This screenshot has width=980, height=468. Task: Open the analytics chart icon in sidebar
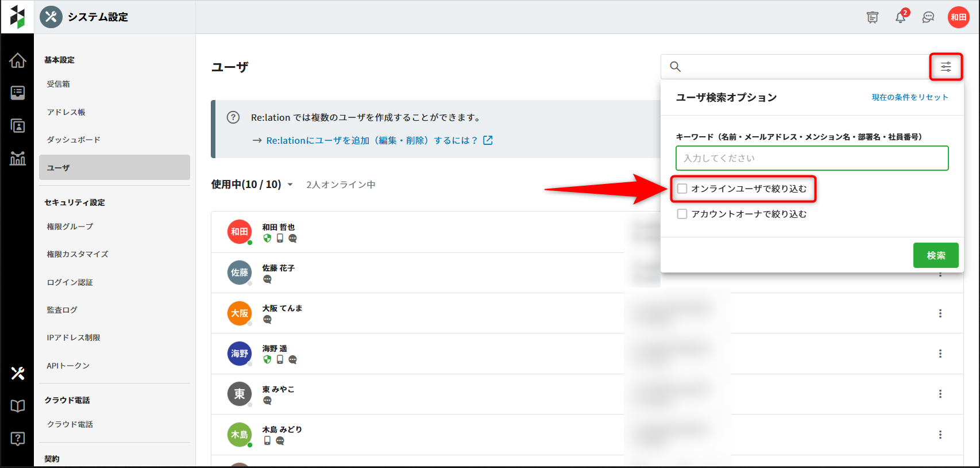tap(18, 158)
